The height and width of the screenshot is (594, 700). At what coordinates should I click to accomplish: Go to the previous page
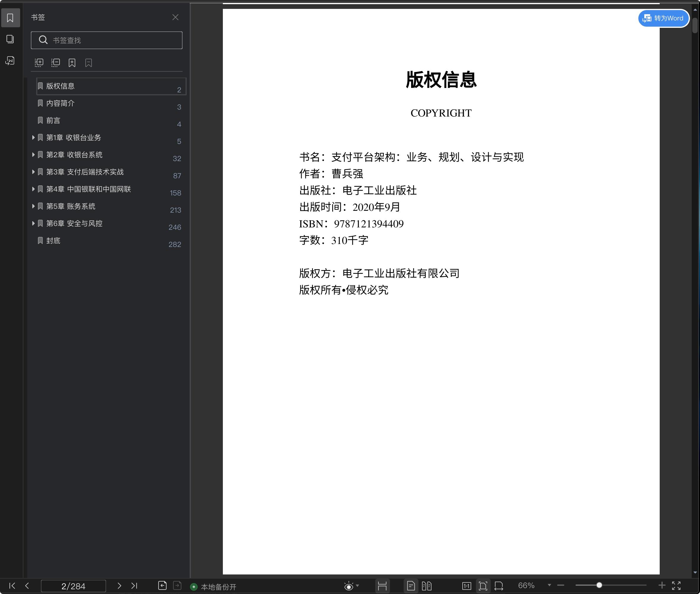tap(27, 586)
